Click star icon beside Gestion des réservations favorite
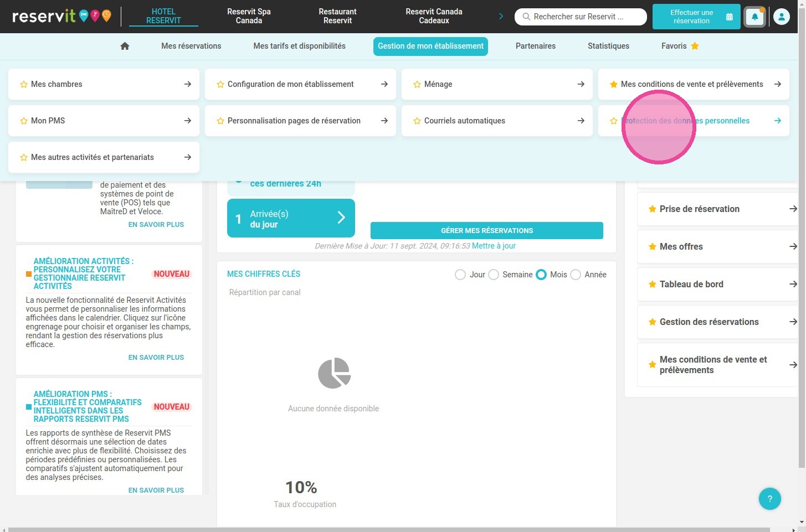806x532 pixels. click(x=653, y=322)
